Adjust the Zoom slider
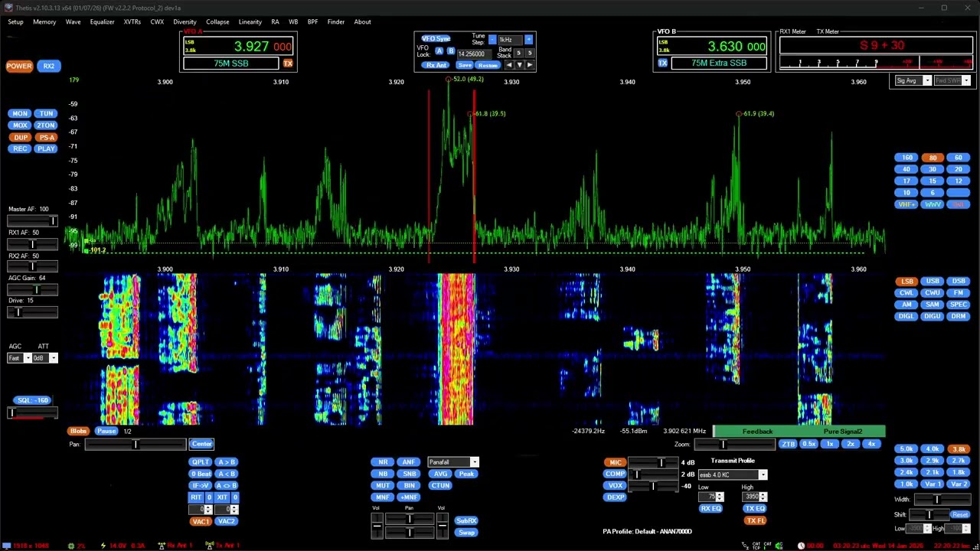 coord(737,444)
